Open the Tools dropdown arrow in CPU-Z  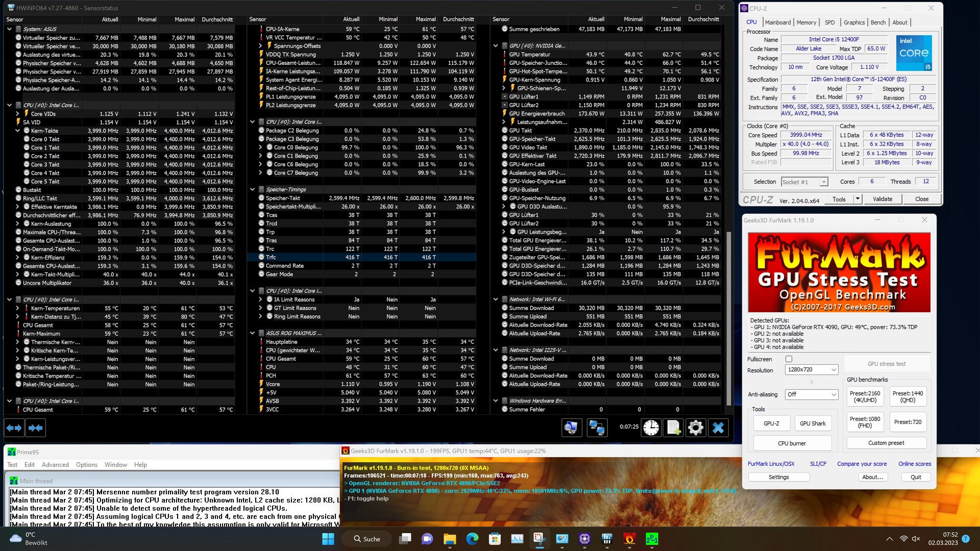857,199
